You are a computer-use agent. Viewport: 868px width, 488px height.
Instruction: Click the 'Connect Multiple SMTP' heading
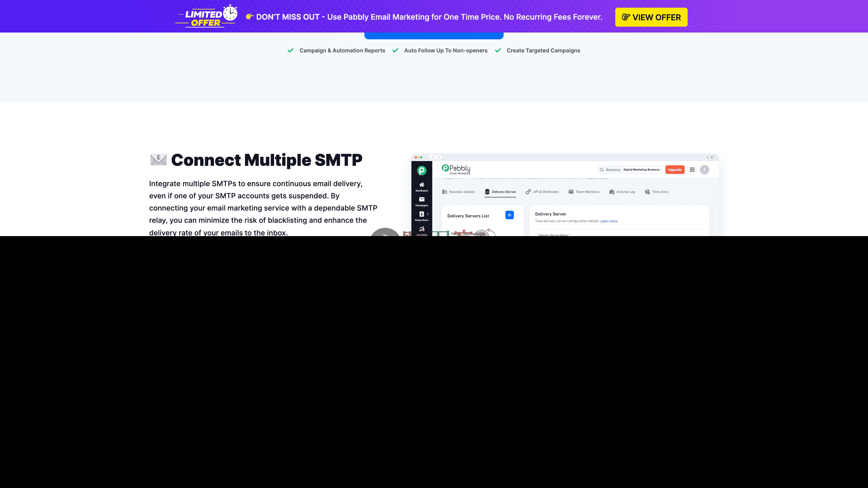tap(267, 160)
